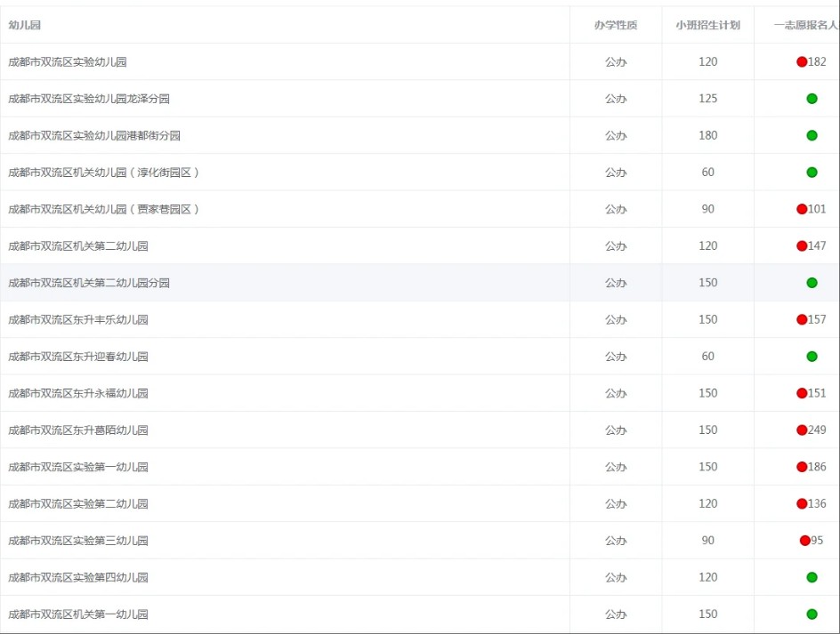Click the 小班招生计划 column header

click(x=707, y=25)
